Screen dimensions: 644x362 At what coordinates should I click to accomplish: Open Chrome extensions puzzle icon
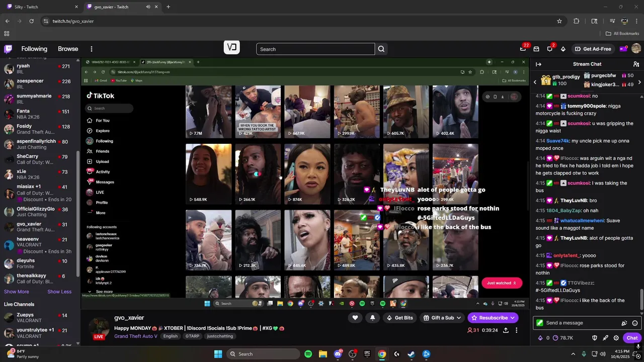[x=576, y=21]
